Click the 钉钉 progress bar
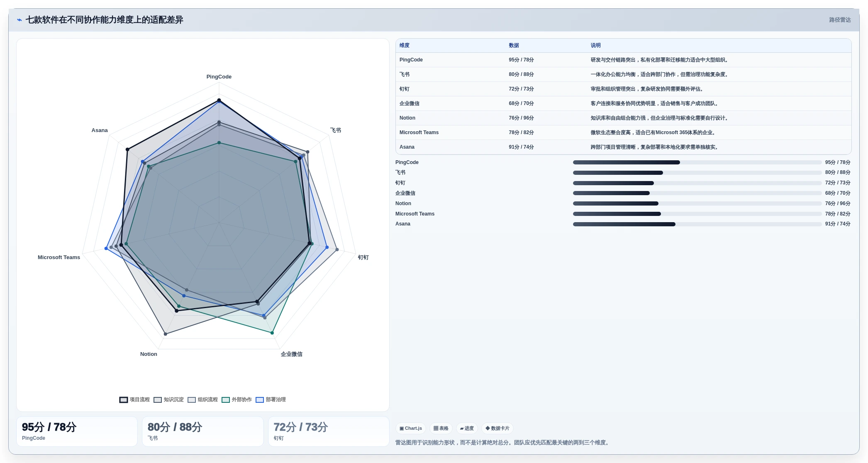 (697, 183)
